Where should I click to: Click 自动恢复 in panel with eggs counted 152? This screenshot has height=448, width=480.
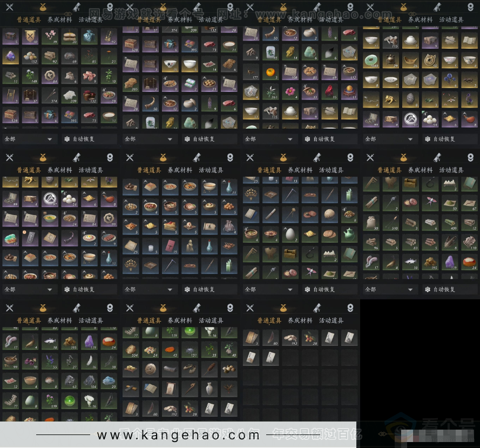[x=89, y=139]
